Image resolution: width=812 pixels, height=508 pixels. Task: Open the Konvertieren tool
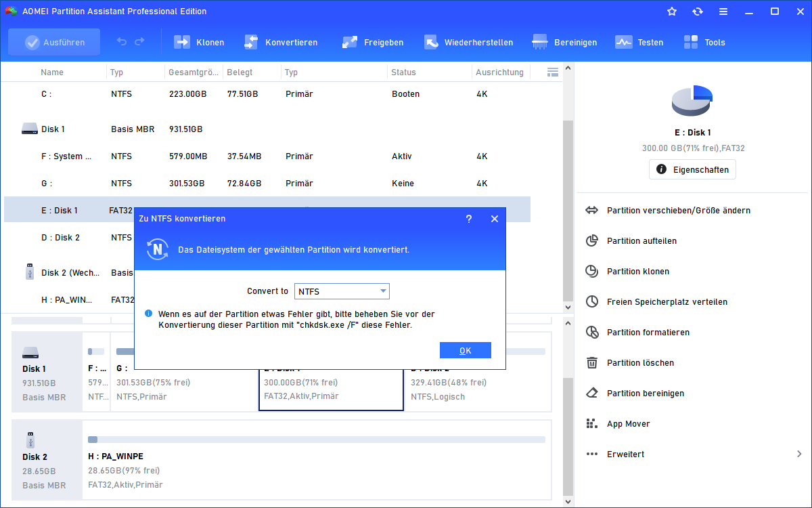point(251,42)
